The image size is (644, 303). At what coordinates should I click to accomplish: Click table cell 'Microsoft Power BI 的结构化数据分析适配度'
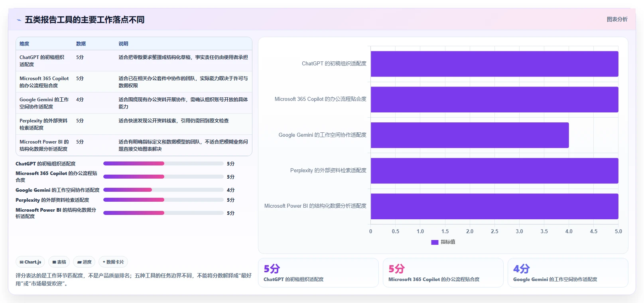click(44, 145)
